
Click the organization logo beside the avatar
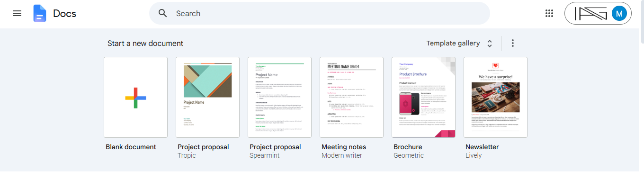[x=590, y=14]
